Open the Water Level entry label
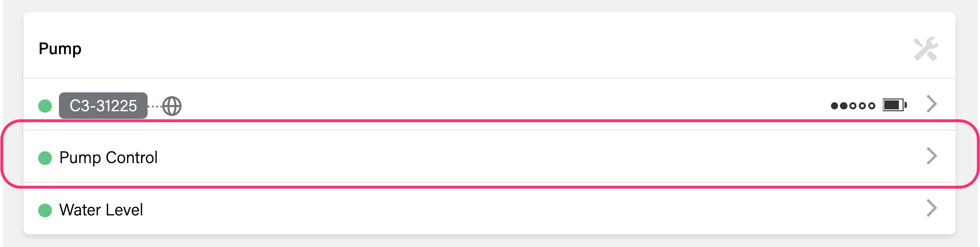Image resolution: width=980 pixels, height=247 pixels. click(x=101, y=210)
